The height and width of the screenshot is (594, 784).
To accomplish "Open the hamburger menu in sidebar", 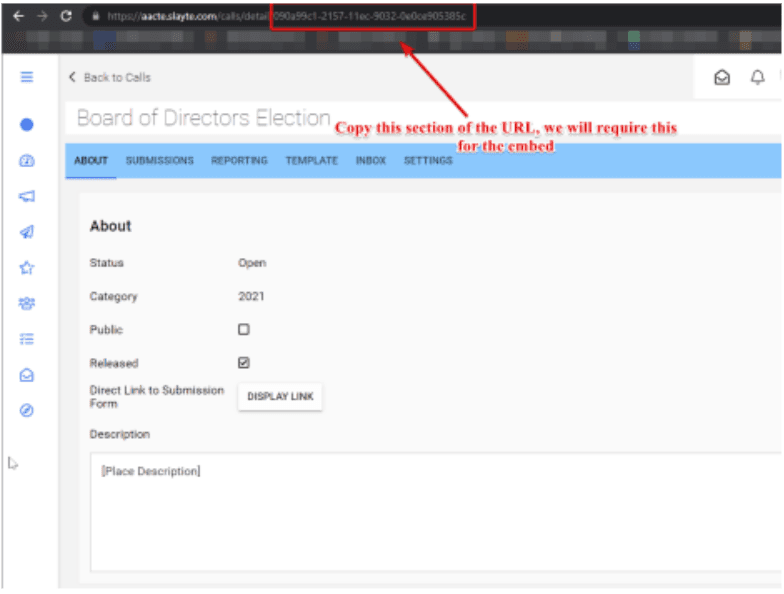I will tap(26, 77).
